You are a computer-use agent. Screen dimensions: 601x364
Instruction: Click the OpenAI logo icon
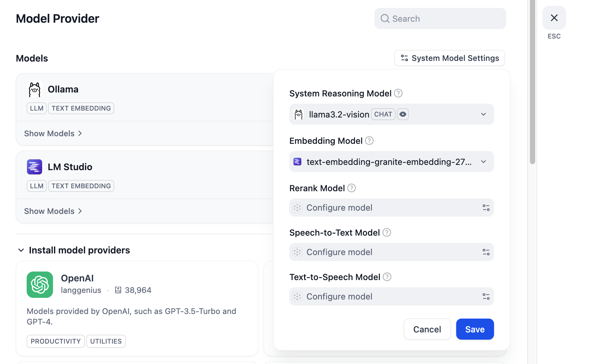pos(40,285)
